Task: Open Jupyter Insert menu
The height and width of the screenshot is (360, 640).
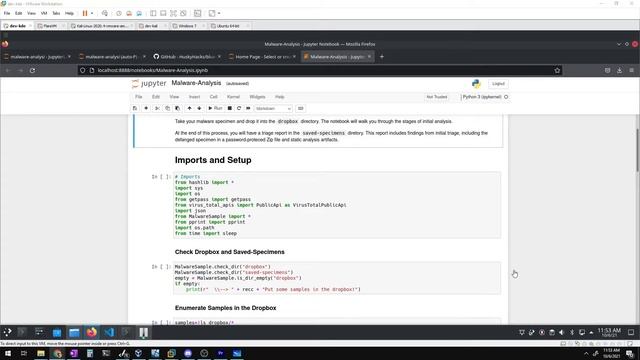Action: tap(194, 97)
